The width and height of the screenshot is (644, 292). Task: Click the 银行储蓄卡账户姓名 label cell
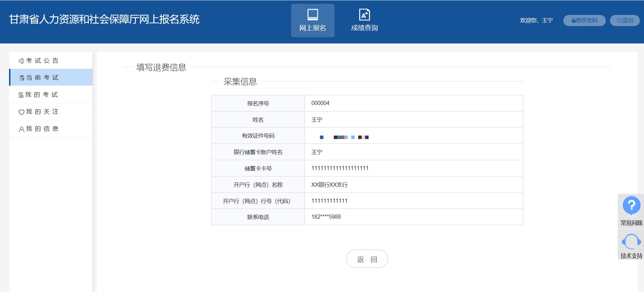point(258,152)
